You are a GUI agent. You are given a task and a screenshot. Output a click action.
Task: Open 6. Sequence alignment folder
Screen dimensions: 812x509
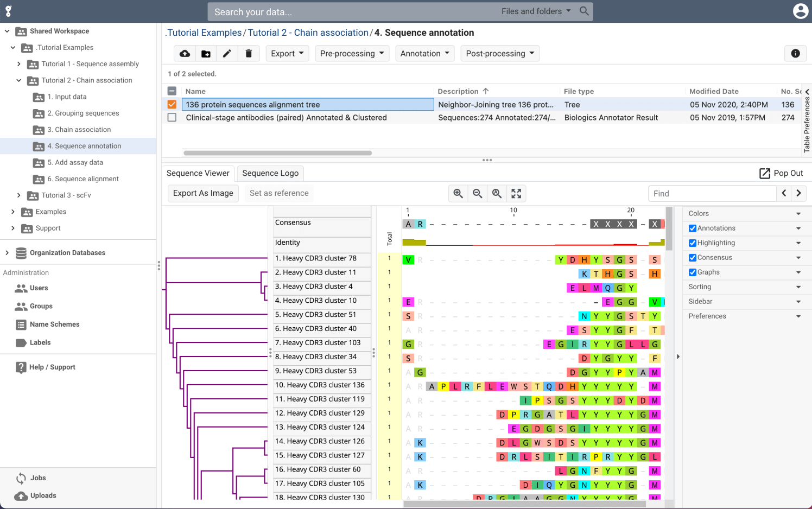(x=83, y=179)
